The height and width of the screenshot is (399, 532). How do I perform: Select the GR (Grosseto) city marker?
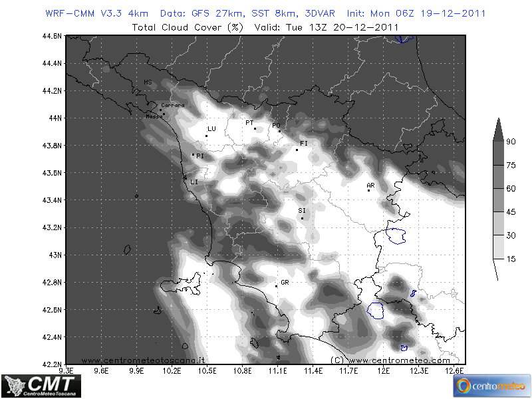277,286
